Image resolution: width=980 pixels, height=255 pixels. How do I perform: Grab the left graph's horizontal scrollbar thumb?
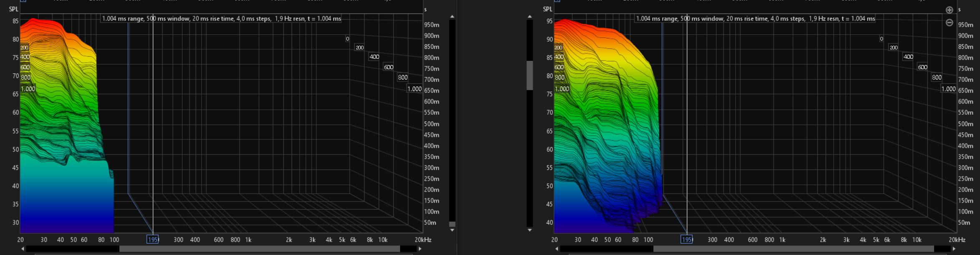click(x=259, y=249)
